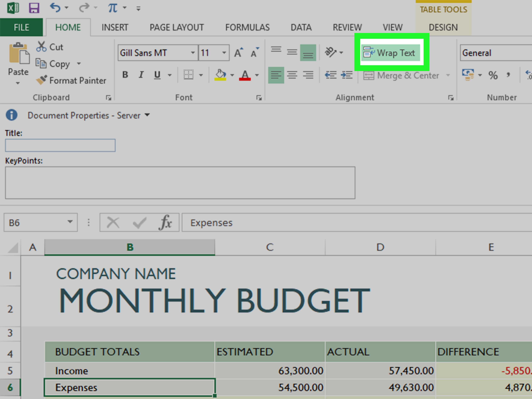
Task: Expand Document Properties - Server dropdown
Action: point(147,115)
